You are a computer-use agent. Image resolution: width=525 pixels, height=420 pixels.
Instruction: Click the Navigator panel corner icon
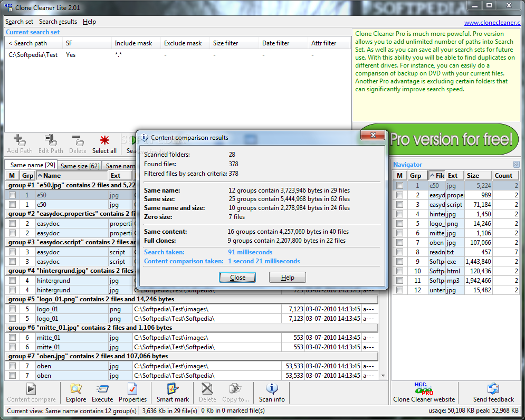[516, 165]
